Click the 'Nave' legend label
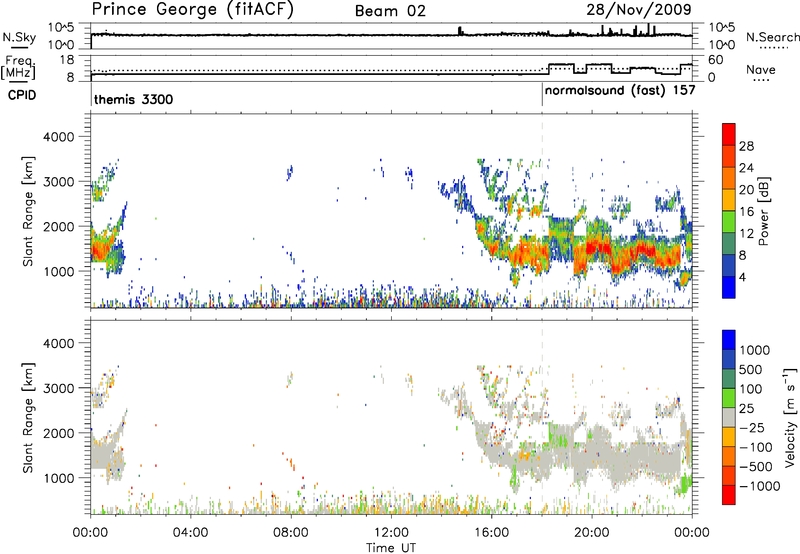Viewport: 800px width, 554px height. 761,70
